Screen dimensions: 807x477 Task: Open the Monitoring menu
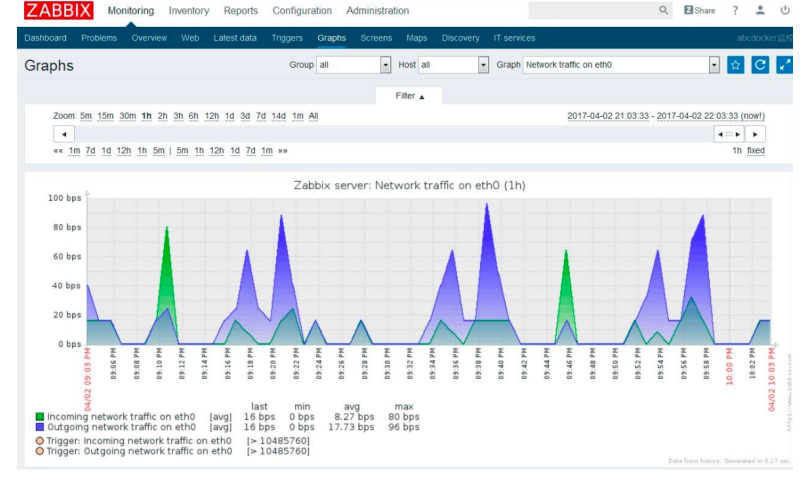click(131, 11)
